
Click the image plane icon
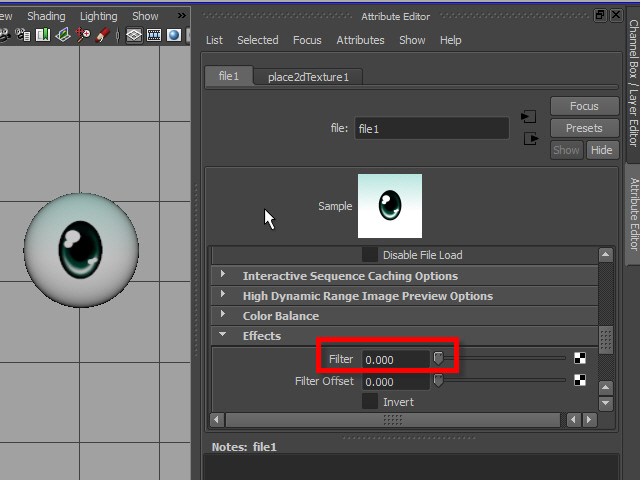pyautogui.click(x=63, y=35)
